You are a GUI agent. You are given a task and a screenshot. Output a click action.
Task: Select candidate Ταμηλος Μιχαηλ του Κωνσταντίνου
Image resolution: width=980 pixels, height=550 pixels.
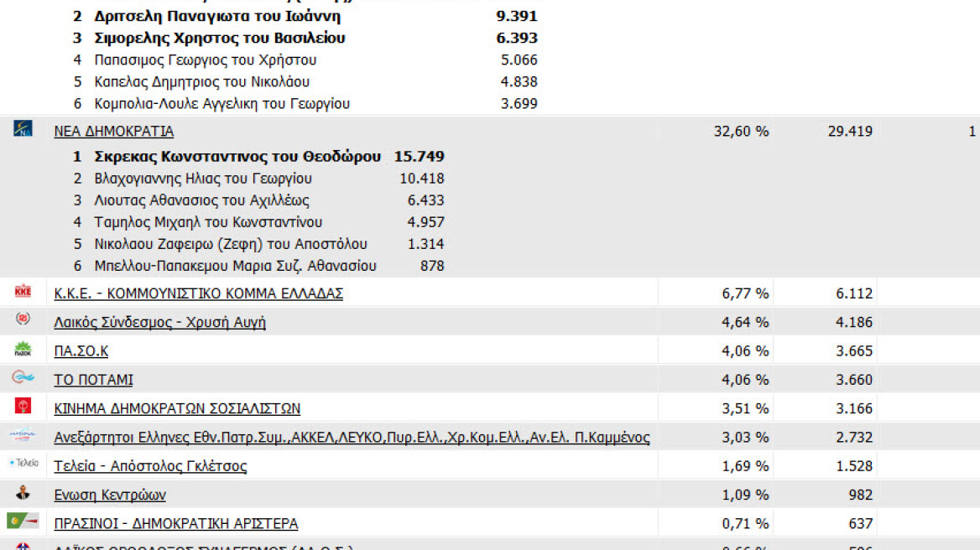208,222
